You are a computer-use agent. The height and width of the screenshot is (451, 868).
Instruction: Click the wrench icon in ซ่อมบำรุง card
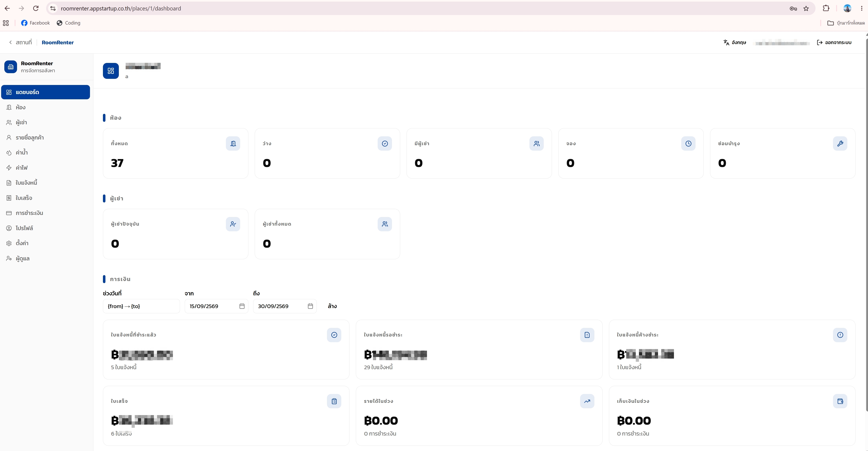[840, 144]
